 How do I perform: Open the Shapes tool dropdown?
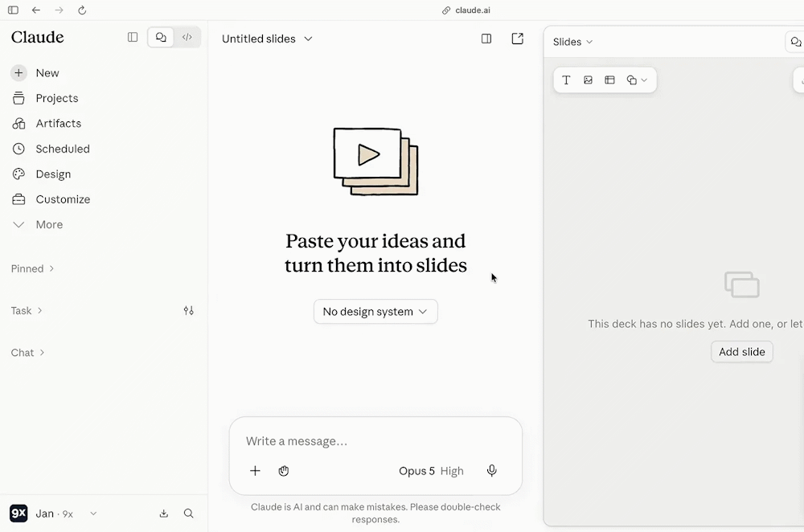[x=637, y=80]
